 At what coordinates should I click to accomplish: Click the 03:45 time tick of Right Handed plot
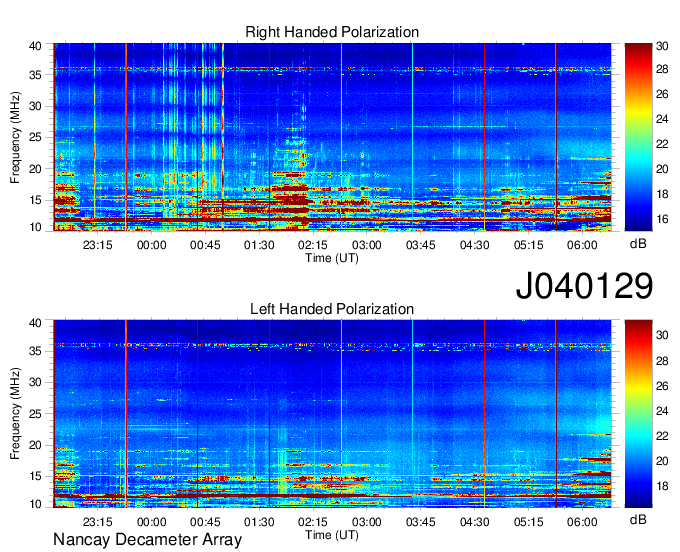(421, 245)
